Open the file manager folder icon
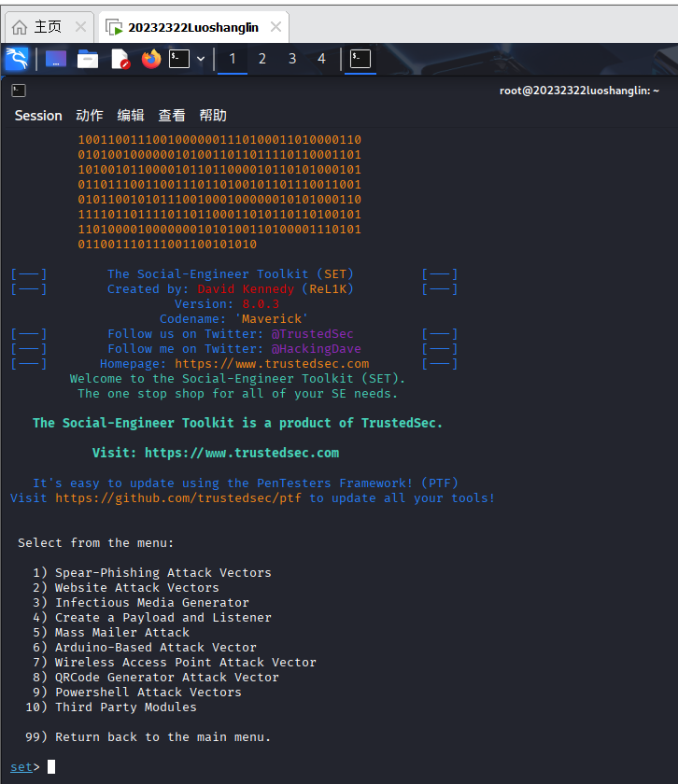Viewport: 678px width, 784px height. coord(88,59)
